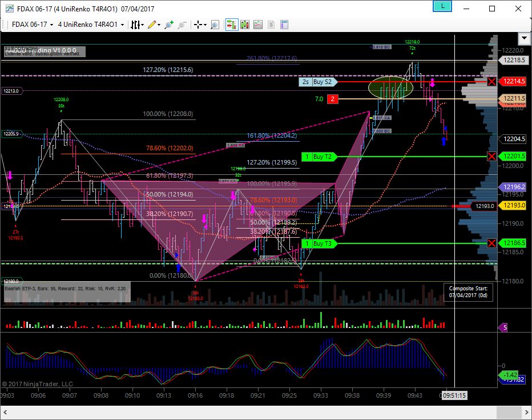The height and width of the screenshot is (420, 532).
Task: Click the 12196.2 purple price marker
Action: click(514, 187)
